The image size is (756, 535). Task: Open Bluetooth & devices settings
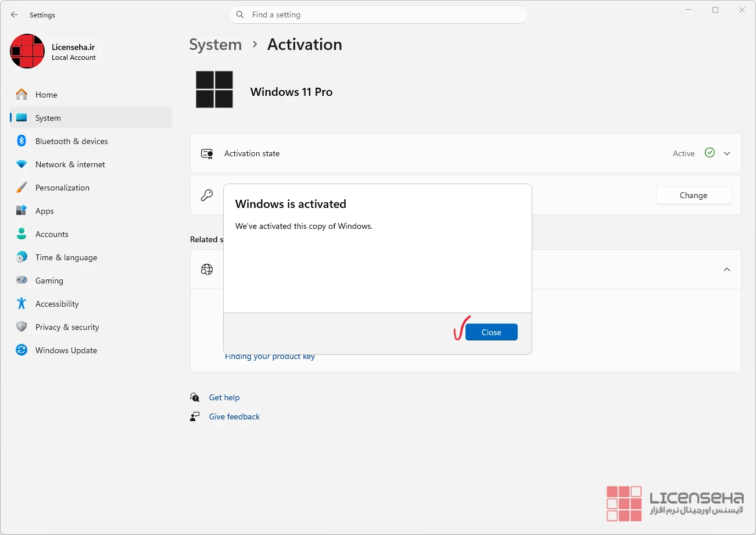pyautogui.click(x=91, y=141)
